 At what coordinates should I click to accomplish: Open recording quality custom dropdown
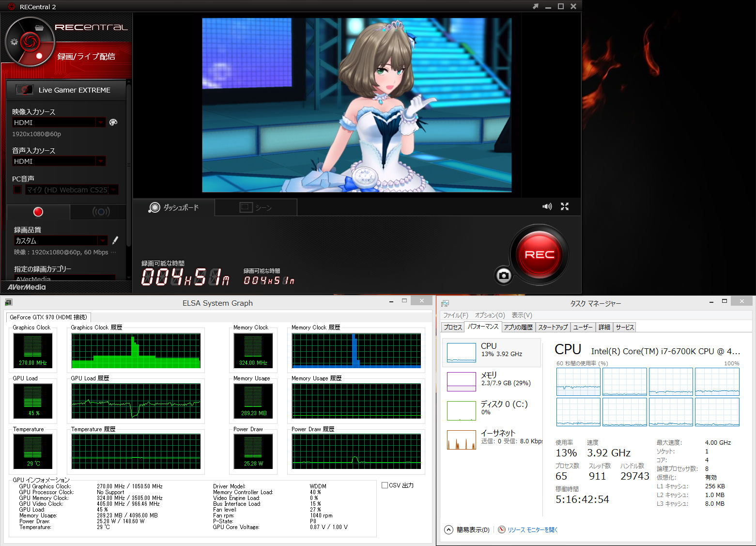[x=61, y=240]
